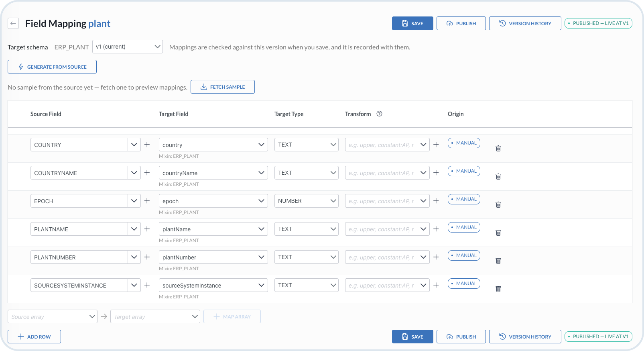
Task: Open the NUMBER target type dropdown
Action: [x=307, y=201]
